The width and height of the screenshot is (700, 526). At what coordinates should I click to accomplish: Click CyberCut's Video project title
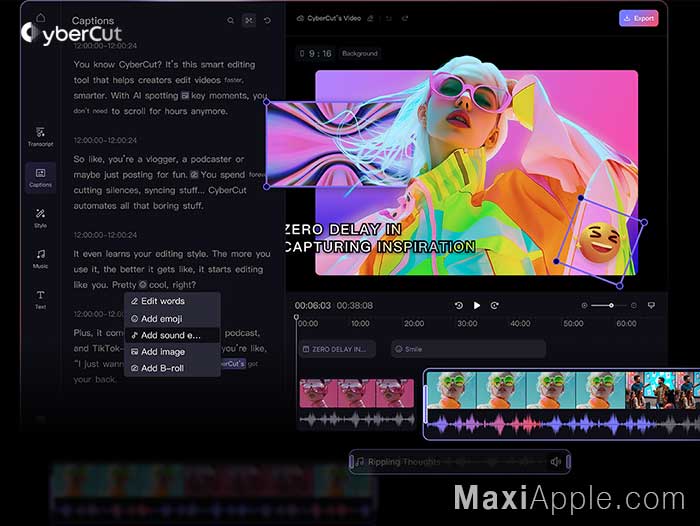(334, 18)
